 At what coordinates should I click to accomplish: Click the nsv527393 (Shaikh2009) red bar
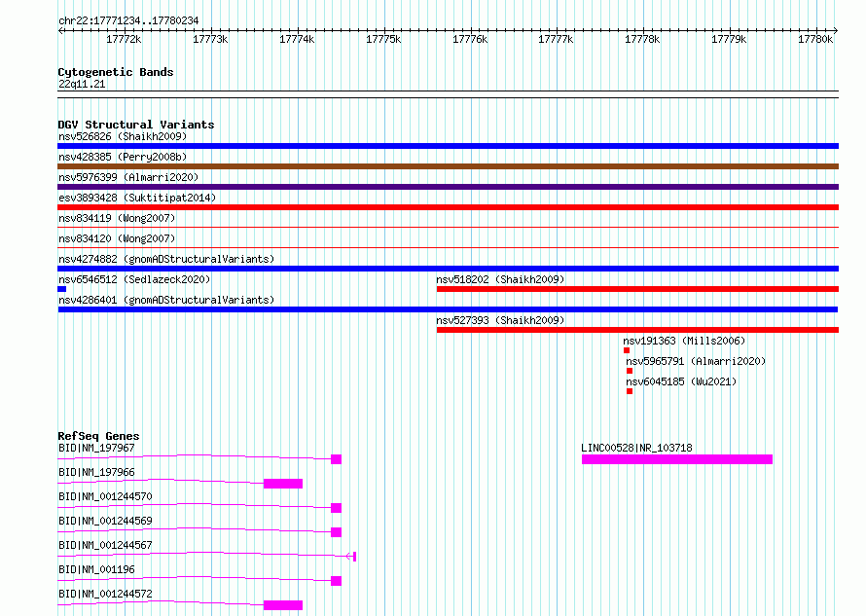tap(637, 330)
